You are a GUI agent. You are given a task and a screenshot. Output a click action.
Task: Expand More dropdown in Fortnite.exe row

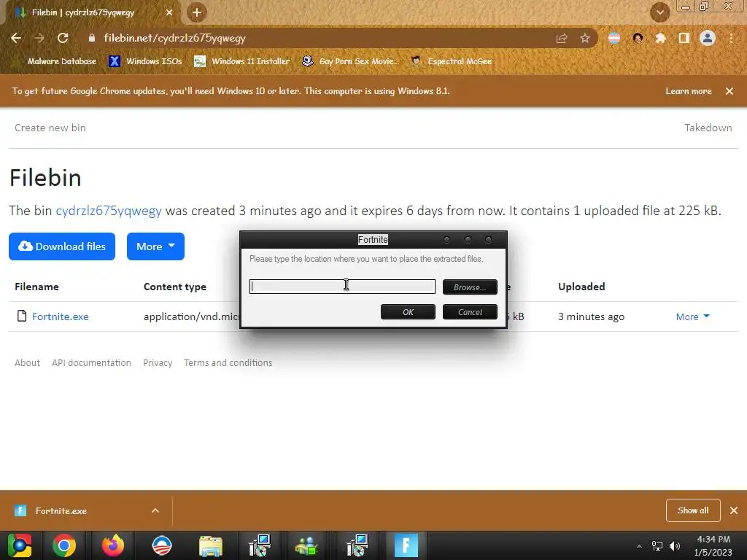click(693, 316)
